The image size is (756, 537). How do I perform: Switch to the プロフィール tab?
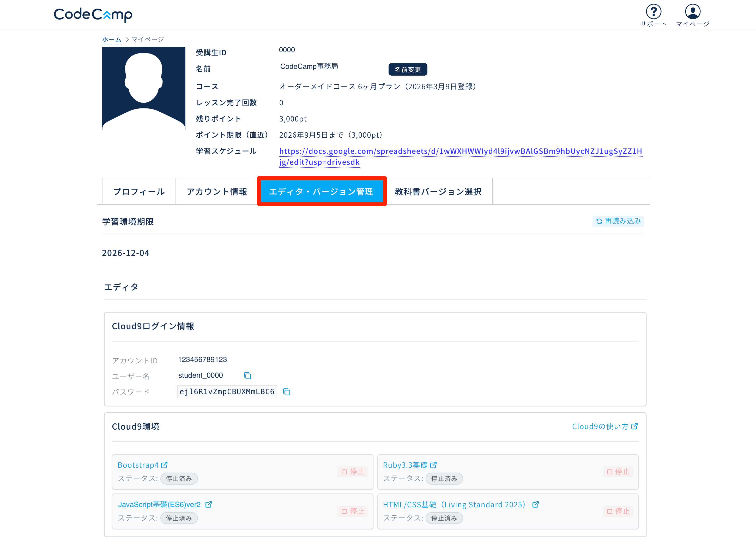tap(139, 191)
